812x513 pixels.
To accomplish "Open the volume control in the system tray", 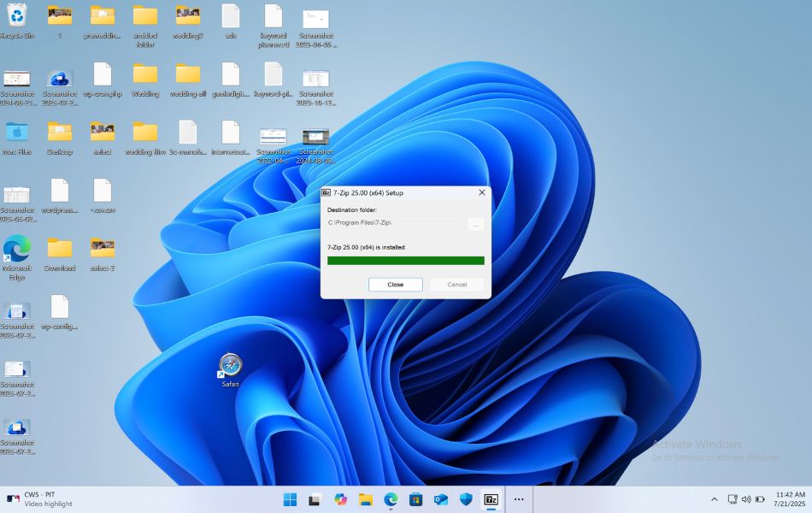I will tap(745, 498).
